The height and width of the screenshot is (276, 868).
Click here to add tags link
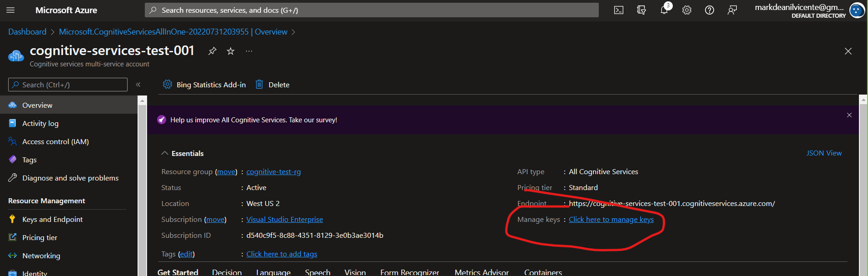tap(281, 254)
